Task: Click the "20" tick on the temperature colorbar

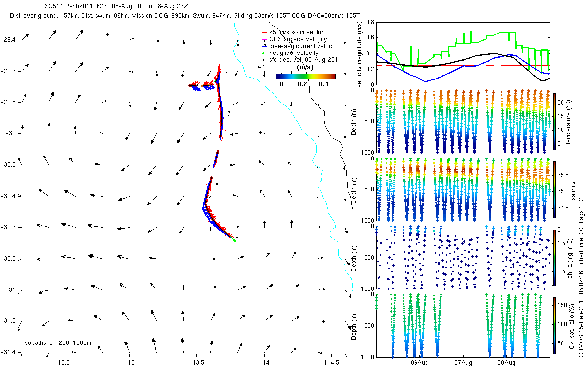Action: coord(562,102)
